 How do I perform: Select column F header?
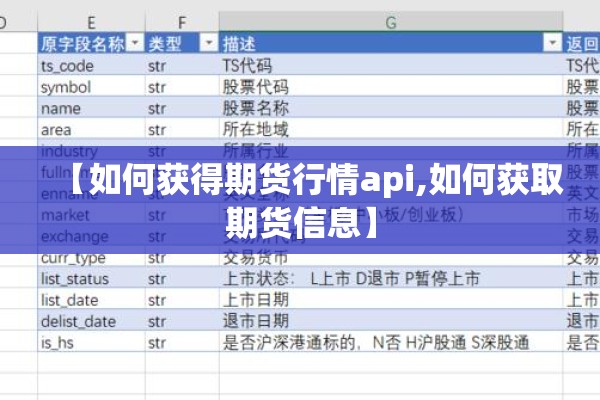click(182, 23)
